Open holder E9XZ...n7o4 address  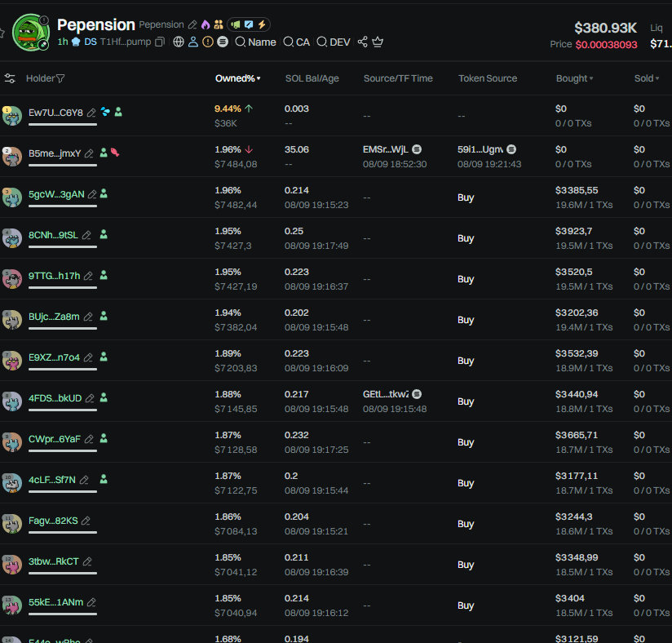click(55, 357)
